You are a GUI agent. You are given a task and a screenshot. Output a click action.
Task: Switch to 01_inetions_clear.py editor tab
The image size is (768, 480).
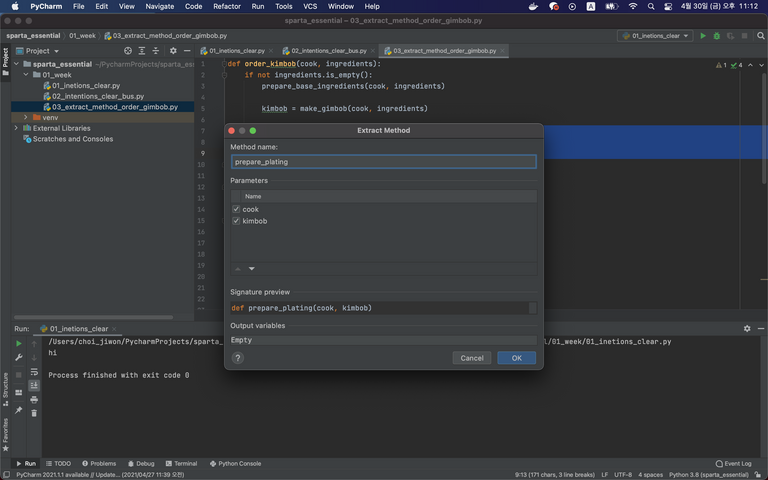(236, 51)
